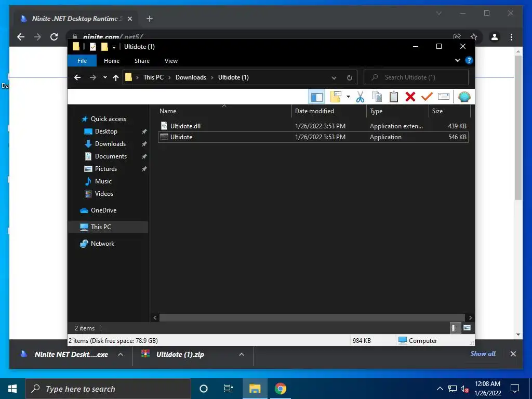Click Ultidote (1) breadcrumb segment
Viewport: 532px width, 399px height.
click(x=233, y=77)
